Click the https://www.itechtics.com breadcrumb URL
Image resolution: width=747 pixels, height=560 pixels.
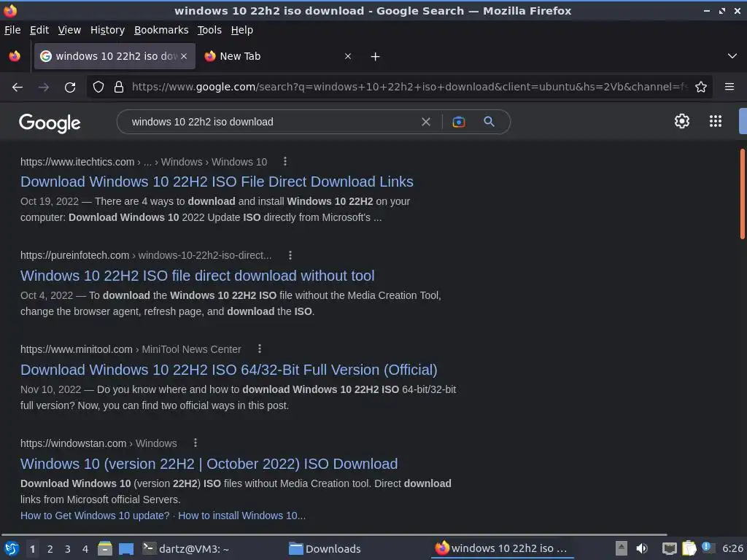point(77,162)
